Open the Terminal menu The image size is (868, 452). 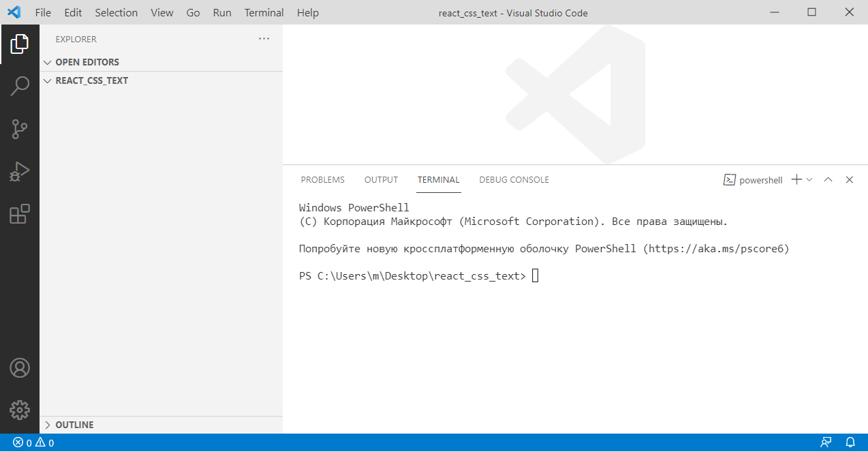pos(264,12)
